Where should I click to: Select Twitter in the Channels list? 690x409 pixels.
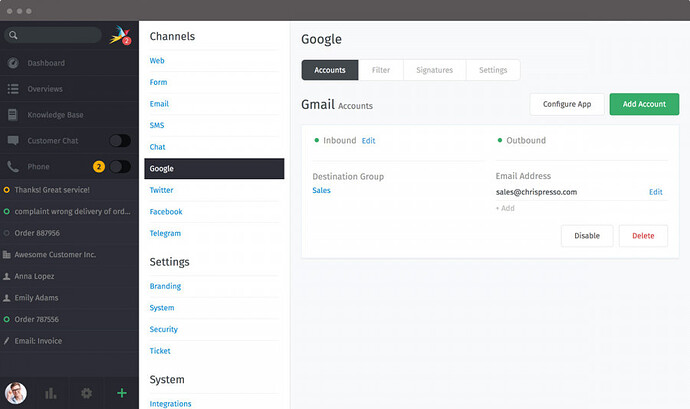[161, 190]
